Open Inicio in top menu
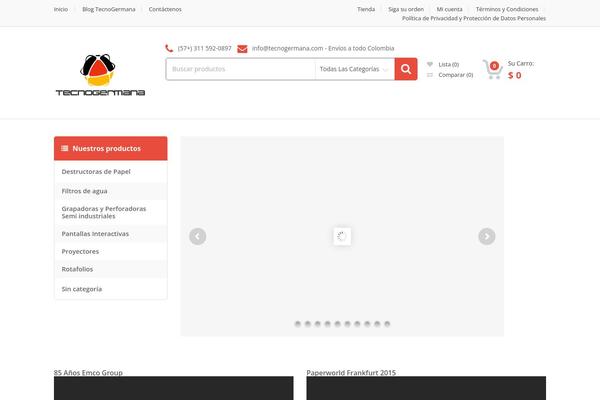 (x=61, y=9)
